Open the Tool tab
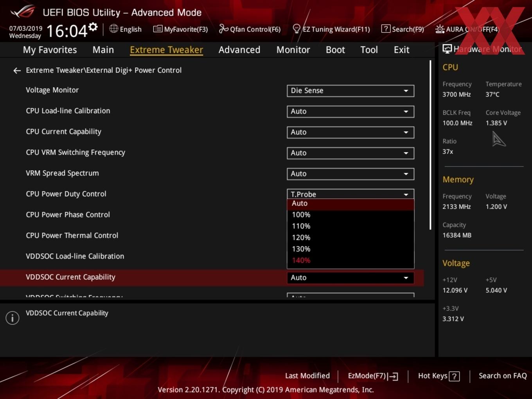 tap(369, 50)
